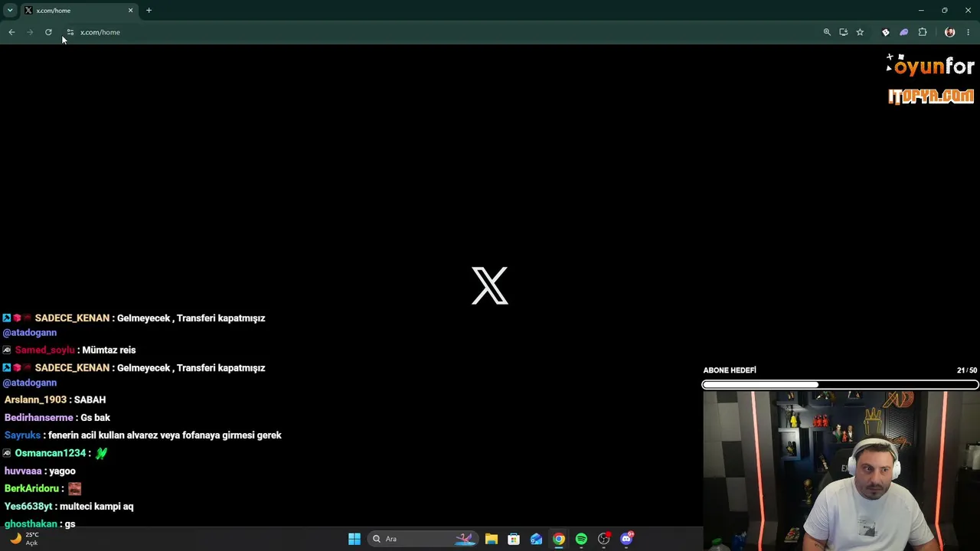The image size is (980, 551).
Task: Click the "Mümtaz reis" chat message
Action: 109,350
